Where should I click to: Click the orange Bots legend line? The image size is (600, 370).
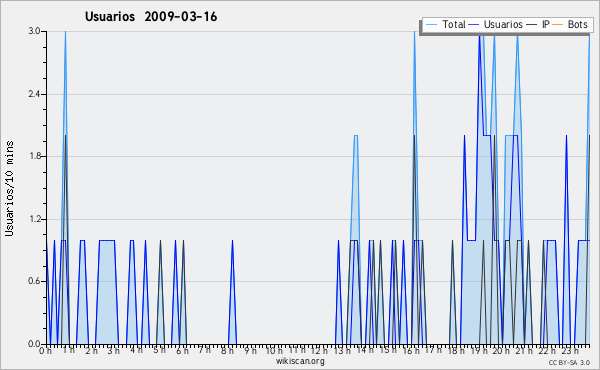click(x=558, y=25)
